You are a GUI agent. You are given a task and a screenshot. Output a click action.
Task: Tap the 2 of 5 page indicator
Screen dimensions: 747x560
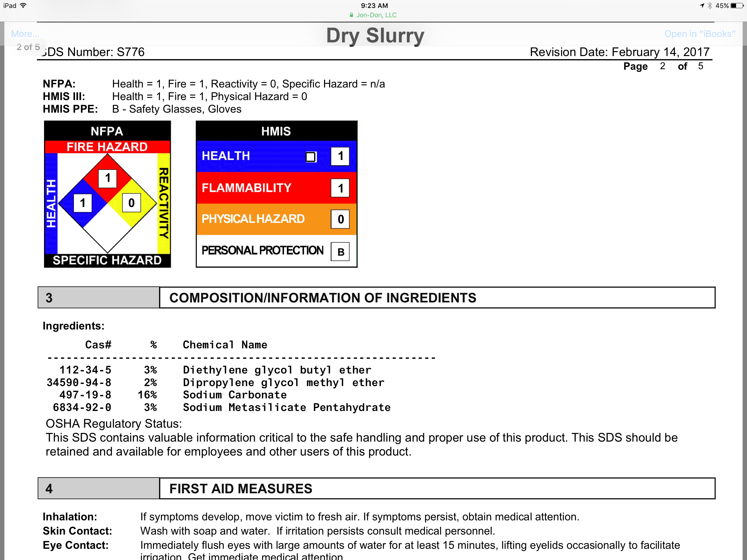click(x=28, y=47)
